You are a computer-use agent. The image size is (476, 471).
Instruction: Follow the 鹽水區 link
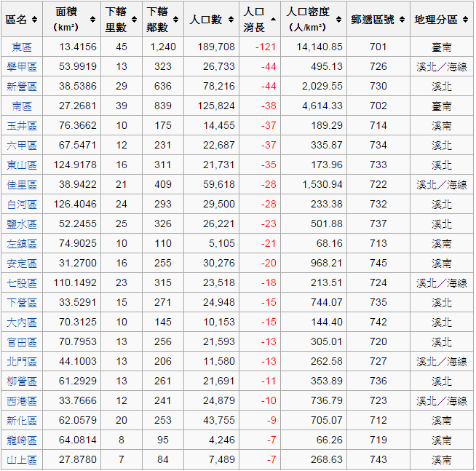22,223
